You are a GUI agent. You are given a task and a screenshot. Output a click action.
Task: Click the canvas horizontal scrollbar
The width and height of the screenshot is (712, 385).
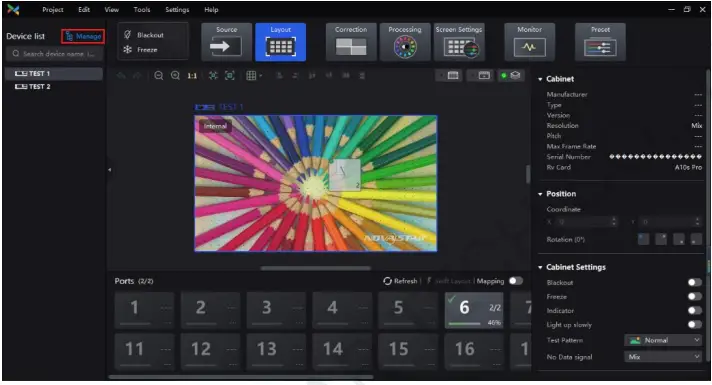pyautogui.click(x=316, y=268)
